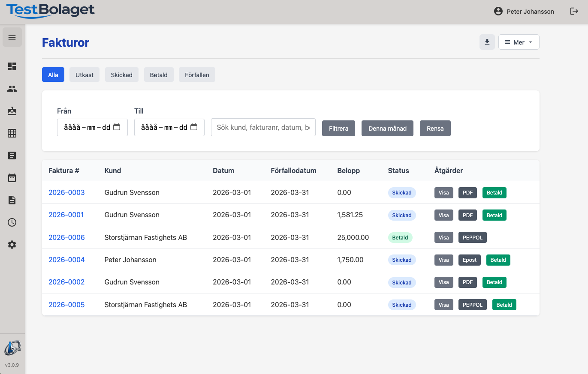Mark invoice 2026-0004 as Betald
Viewport: 588px width, 374px height.
point(498,260)
